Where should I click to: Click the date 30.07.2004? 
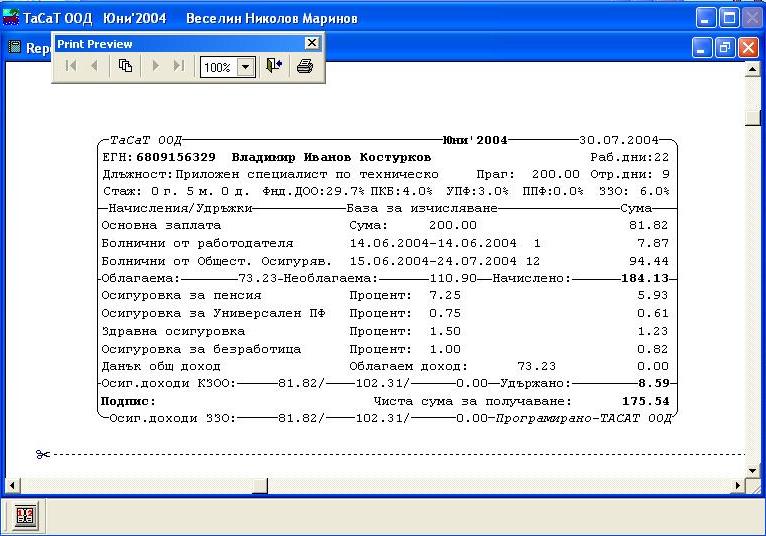pos(619,140)
